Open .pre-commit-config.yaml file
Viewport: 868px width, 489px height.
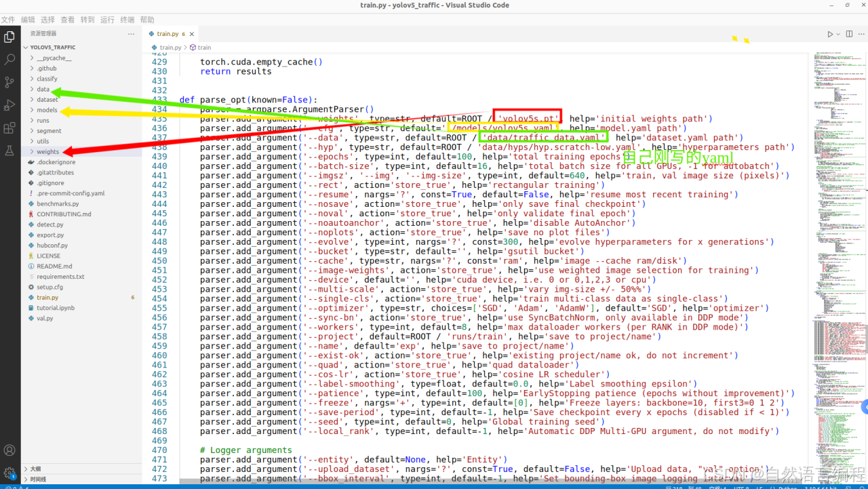pyautogui.click(x=81, y=193)
